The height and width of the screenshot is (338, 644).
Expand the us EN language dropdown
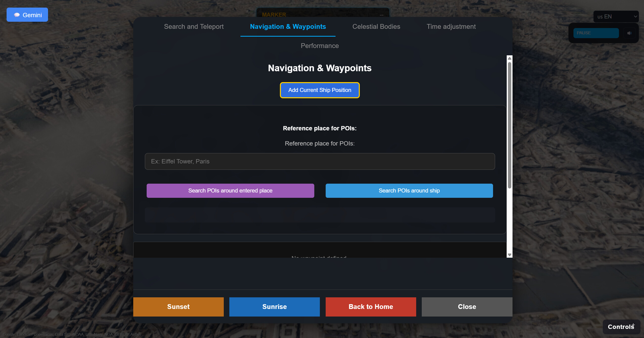[x=616, y=16]
